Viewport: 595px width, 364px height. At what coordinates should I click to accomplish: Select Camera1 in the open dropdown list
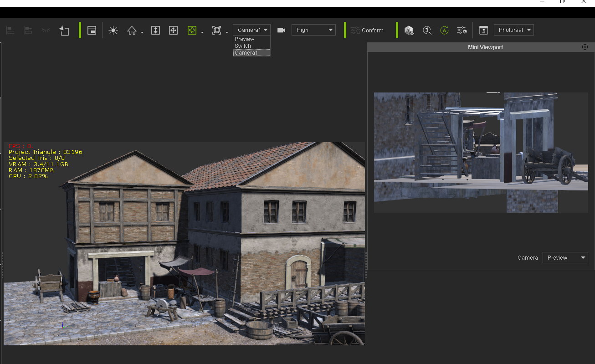pos(251,53)
